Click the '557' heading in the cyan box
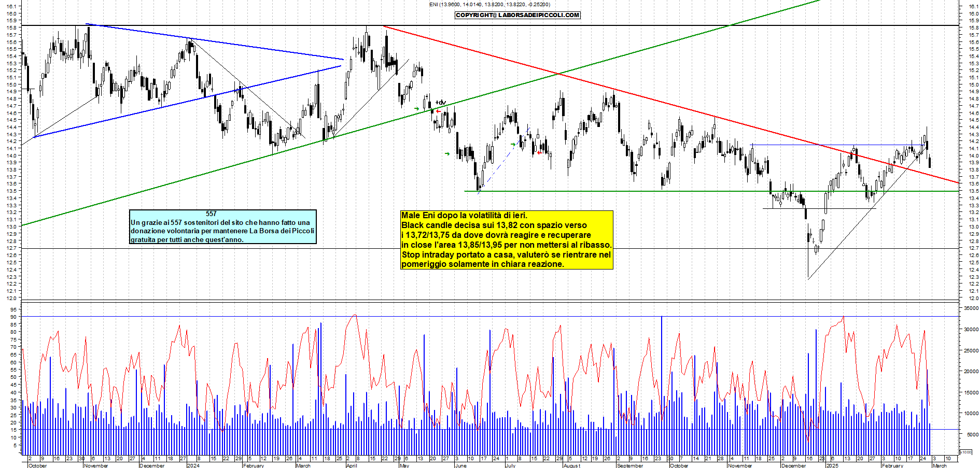 point(211,214)
